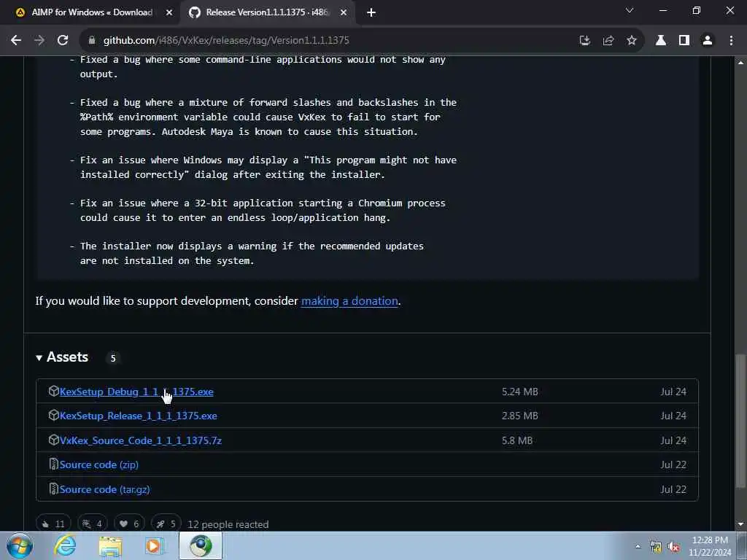Click the address bar URL field
Image resolution: width=747 pixels, height=560 pixels.
point(329,41)
